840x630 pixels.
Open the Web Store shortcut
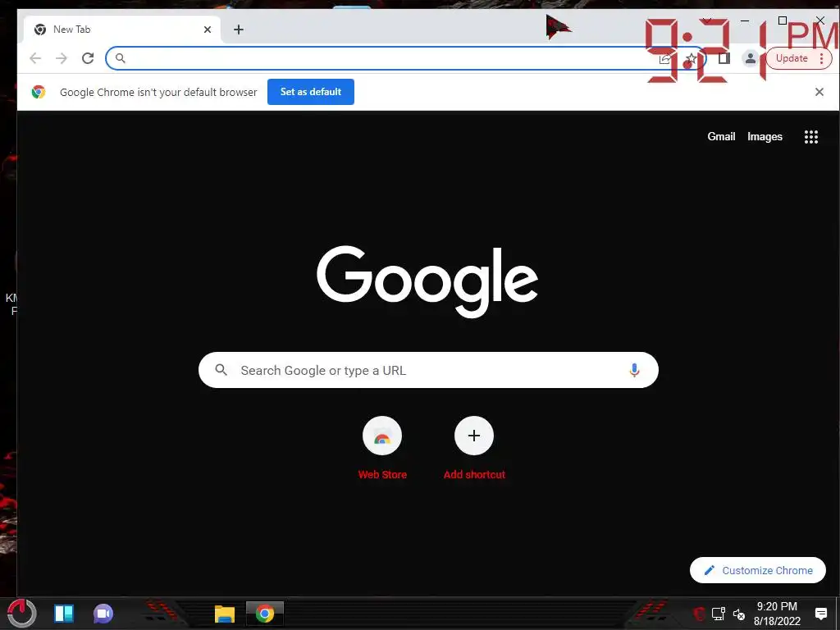(382, 448)
